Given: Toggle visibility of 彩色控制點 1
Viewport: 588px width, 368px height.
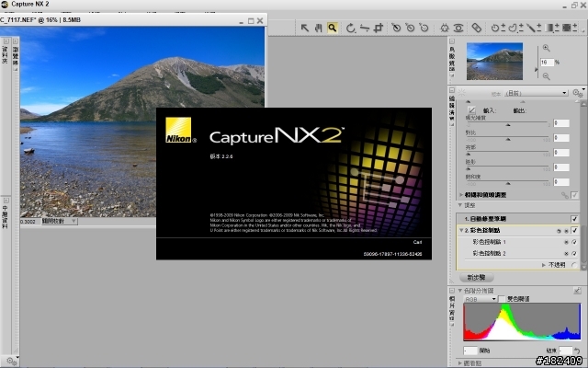Looking at the screenshot, I should coord(574,242).
